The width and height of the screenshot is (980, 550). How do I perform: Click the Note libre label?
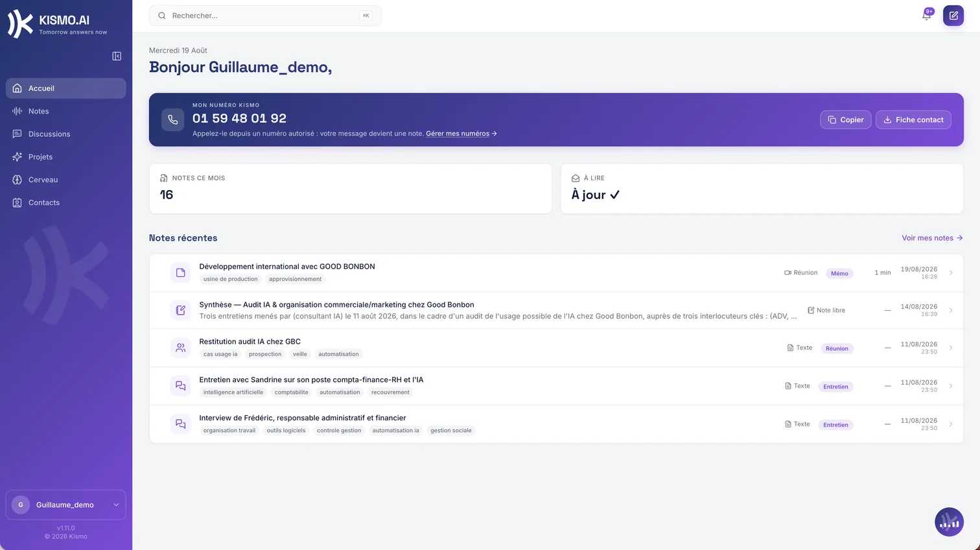(826, 311)
